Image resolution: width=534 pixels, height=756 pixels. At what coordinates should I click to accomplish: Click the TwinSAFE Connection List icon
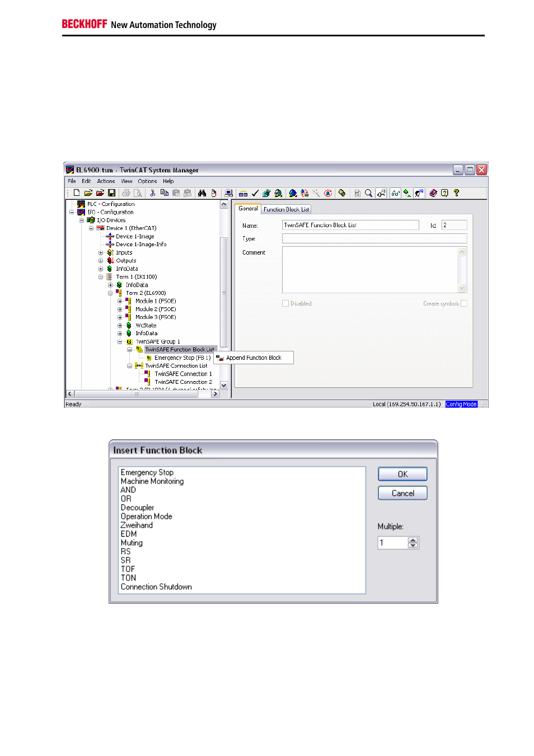pos(139,366)
